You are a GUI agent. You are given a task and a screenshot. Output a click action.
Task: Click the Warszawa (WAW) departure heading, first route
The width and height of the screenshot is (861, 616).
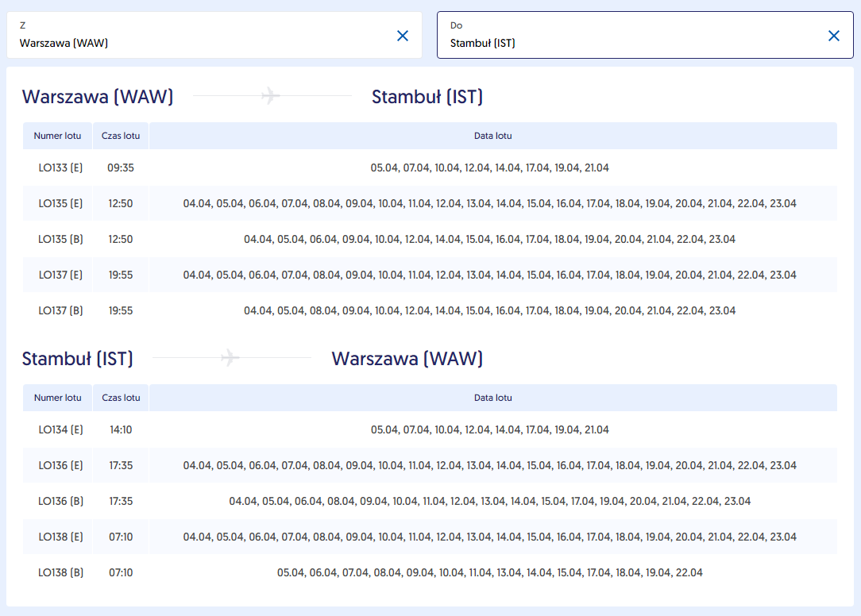tap(98, 97)
